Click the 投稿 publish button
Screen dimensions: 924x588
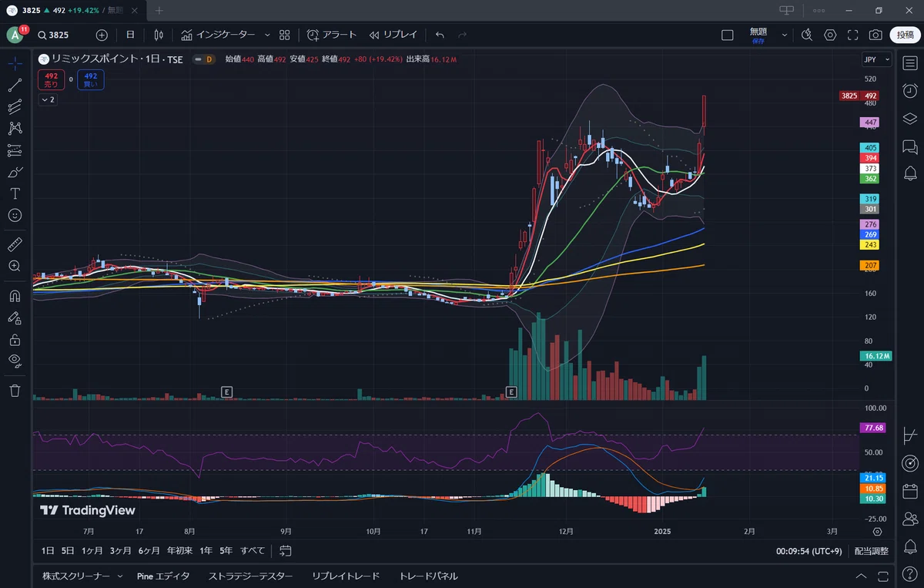[903, 35]
